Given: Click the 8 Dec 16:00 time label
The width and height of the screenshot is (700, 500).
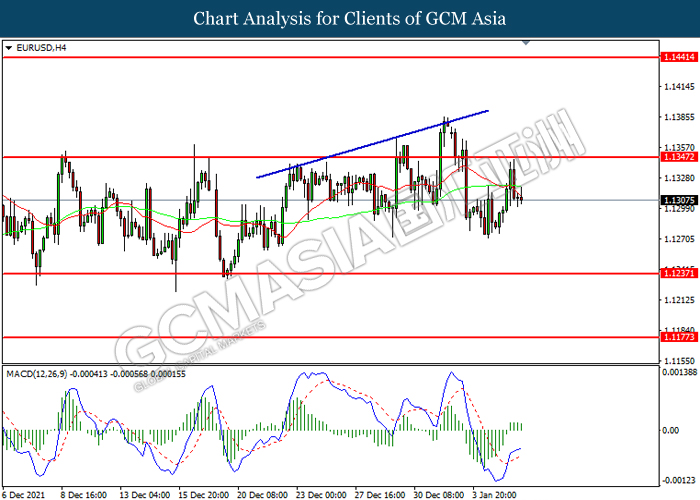Looking at the screenshot, I should pos(84,495).
